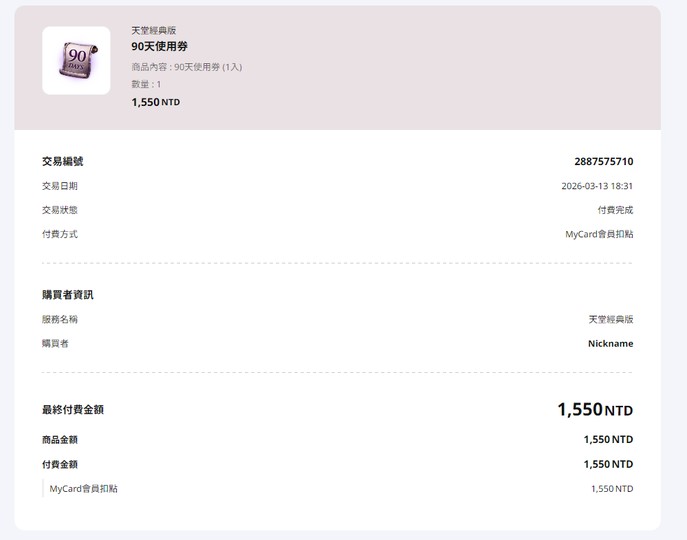The width and height of the screenshot is (687, 540).
Task: Click the 90 Days ticket product icon
Action: (x=76, y=61)
